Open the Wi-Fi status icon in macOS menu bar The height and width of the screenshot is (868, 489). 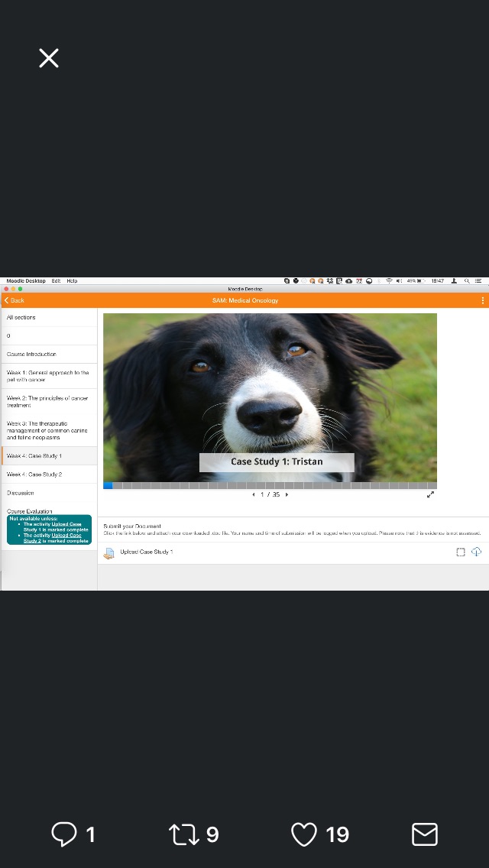389,280
